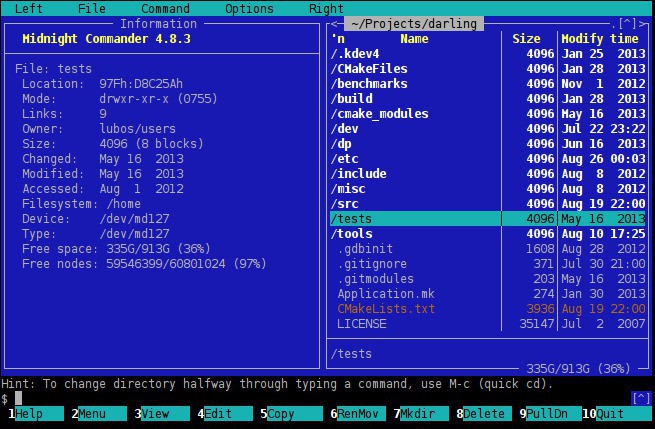
Task: Open the Command menu
Action: click(165, 9)
